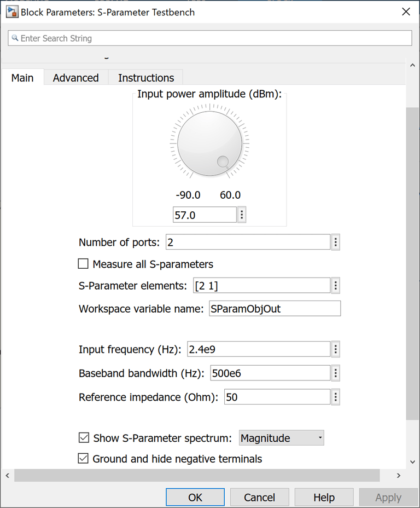420x508 pixels.
Task: Open the Magnitude spectrum type dropdown
Action: [281, 438]
